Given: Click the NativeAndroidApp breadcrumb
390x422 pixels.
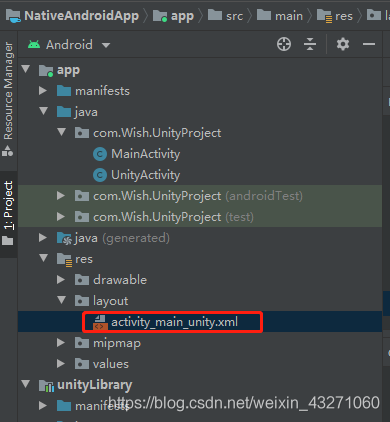Looking at the screenshot, I should (72, 16).
